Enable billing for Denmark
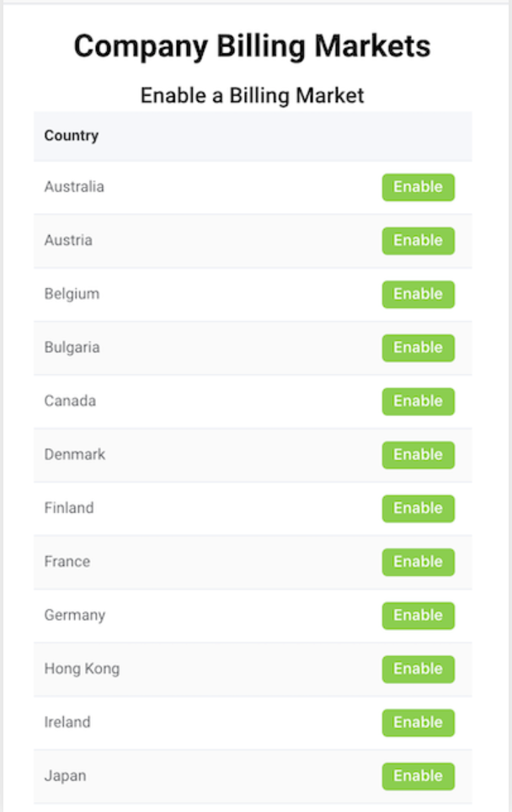The height and width of the screenshot is (812, 512). tap(418, 454)
